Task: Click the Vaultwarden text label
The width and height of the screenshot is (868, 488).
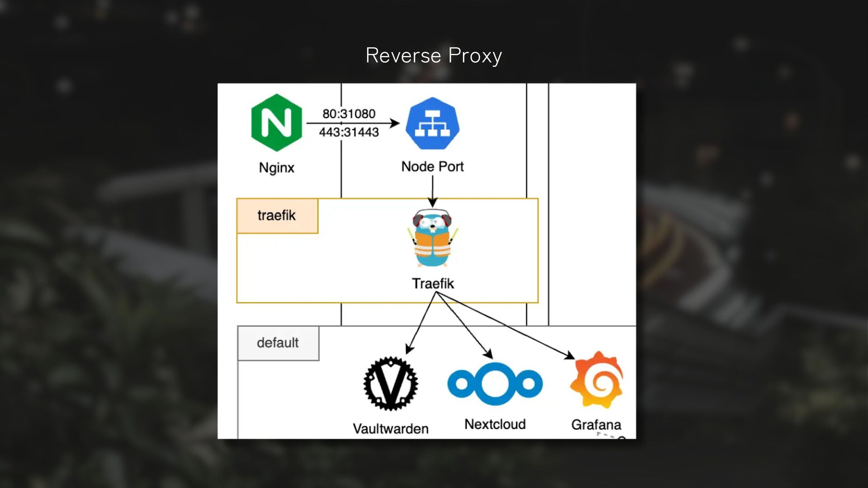Action: coord(391,429)
